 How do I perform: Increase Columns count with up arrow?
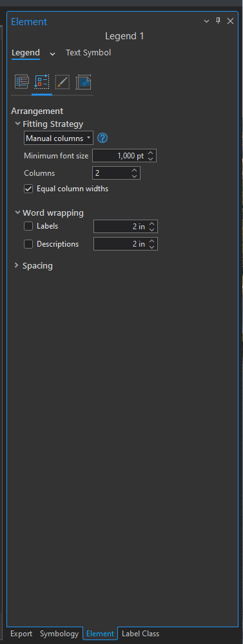click(134, 170)
